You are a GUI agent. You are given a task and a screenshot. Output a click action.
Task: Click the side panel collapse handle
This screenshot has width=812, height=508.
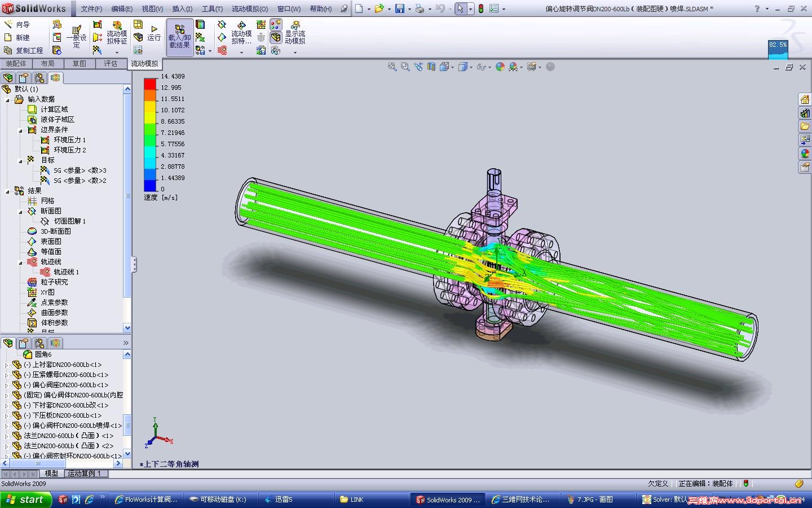[134, 264]
